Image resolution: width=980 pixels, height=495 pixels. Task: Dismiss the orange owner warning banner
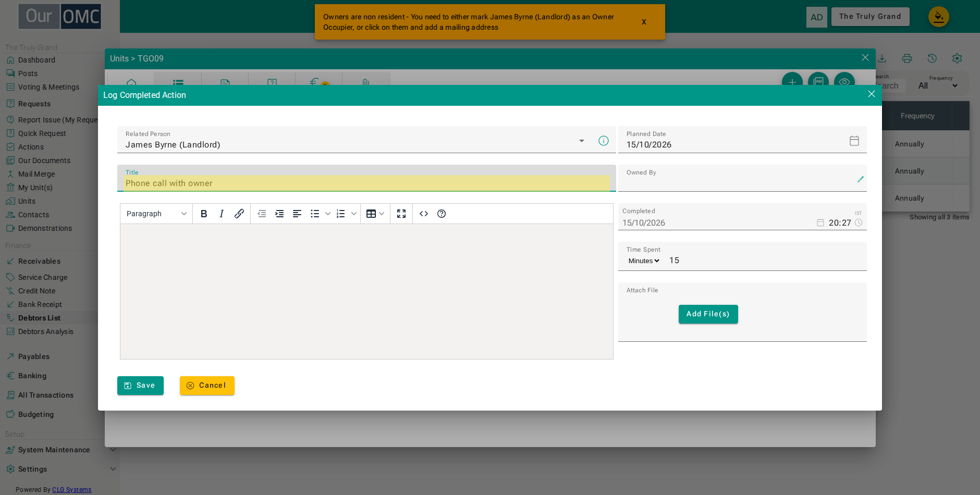(644, 22)
